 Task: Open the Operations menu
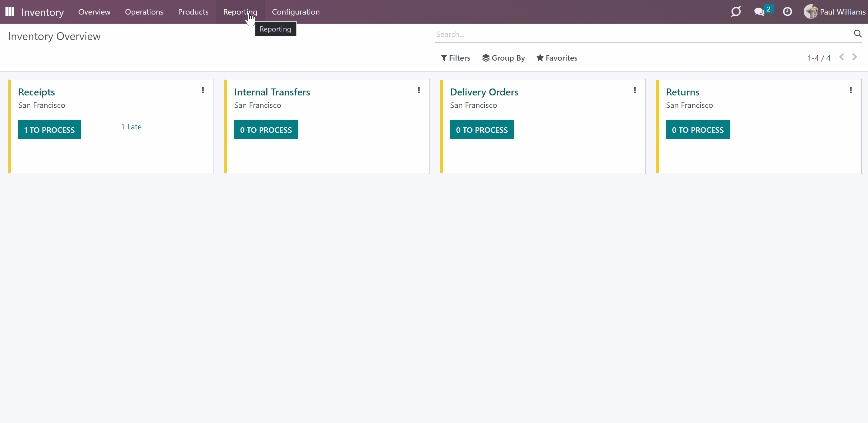pyautogui.click(x=144, y=12)
